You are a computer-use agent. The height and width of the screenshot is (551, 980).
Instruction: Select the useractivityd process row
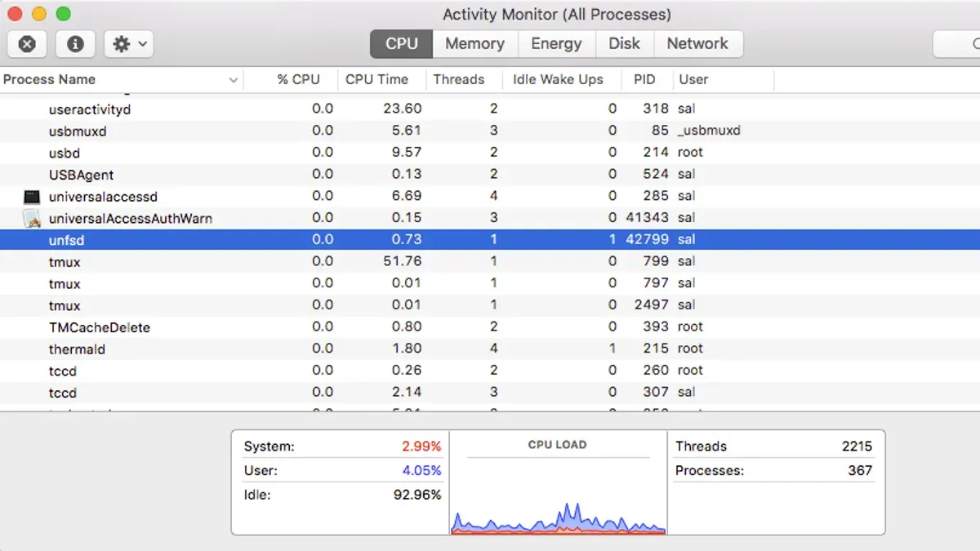(x=490, y=109)
